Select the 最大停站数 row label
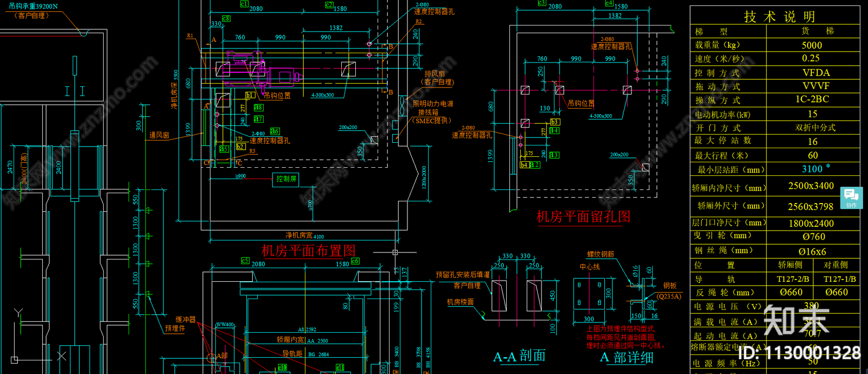 (x=723, y=141)
